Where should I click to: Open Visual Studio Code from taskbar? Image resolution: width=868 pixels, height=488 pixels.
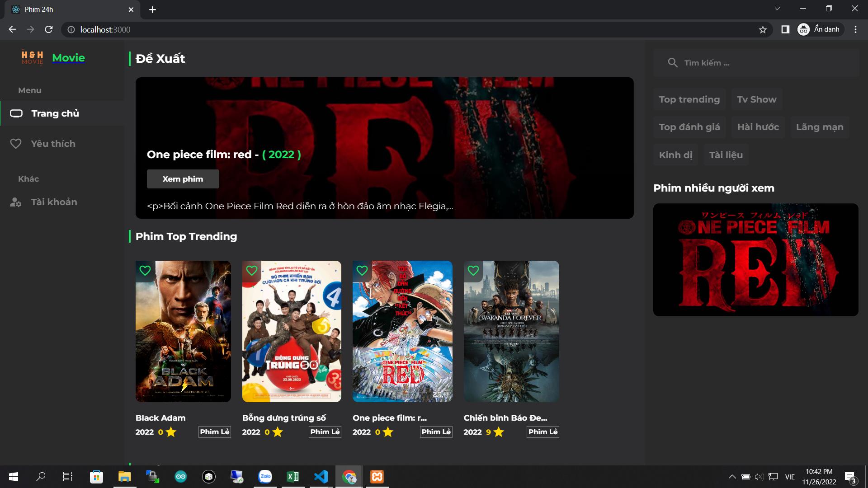pyautogui.click(x=321, y=477)
